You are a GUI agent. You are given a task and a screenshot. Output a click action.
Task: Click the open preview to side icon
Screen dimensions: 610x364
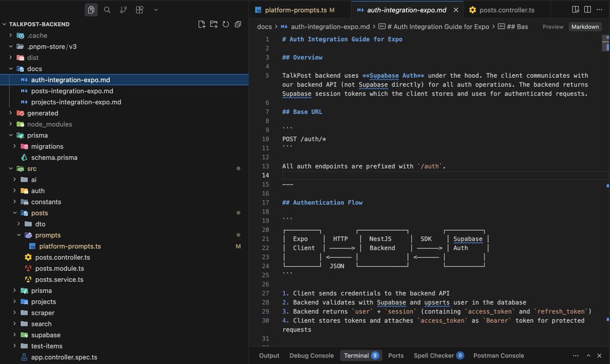pos(575,10)
